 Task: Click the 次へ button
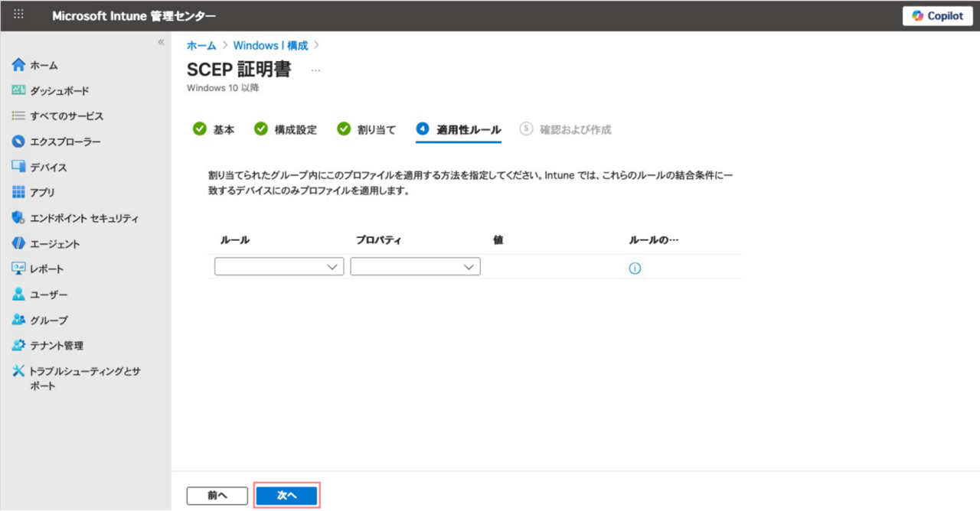[x=286, y=496]
